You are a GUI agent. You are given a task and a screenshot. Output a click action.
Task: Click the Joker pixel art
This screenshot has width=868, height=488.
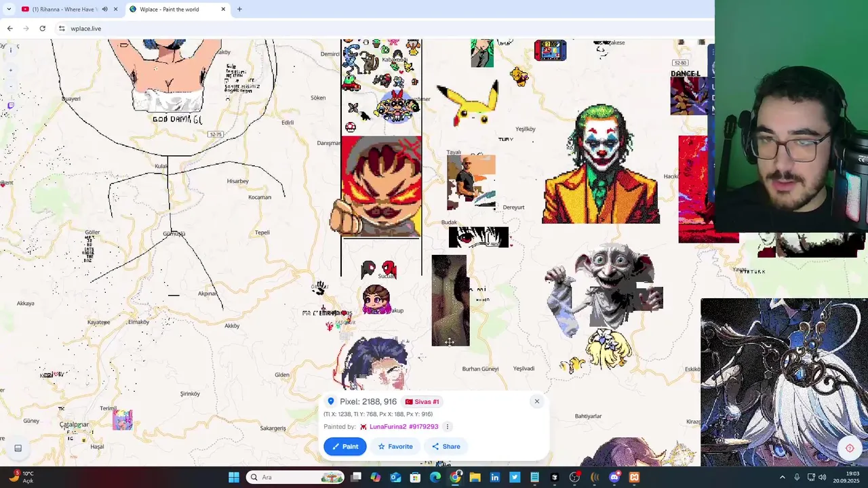[x=601, y=164]
